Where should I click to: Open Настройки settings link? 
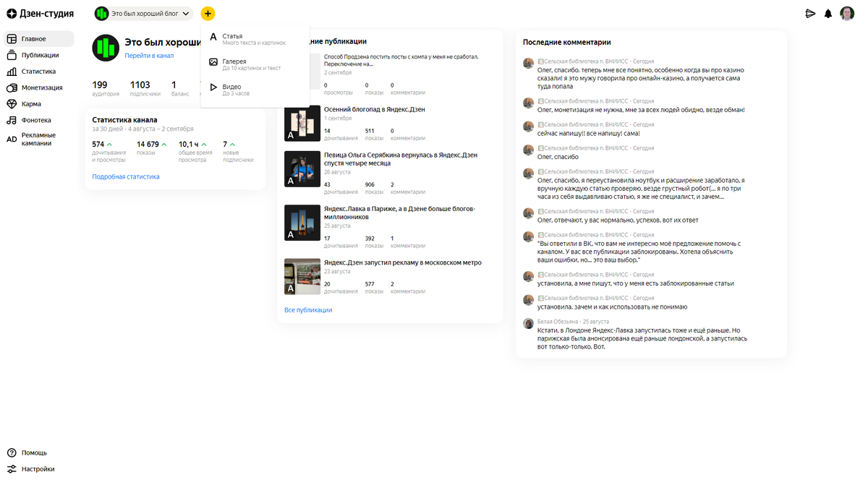pyautogui.click(x=38, y=469)
